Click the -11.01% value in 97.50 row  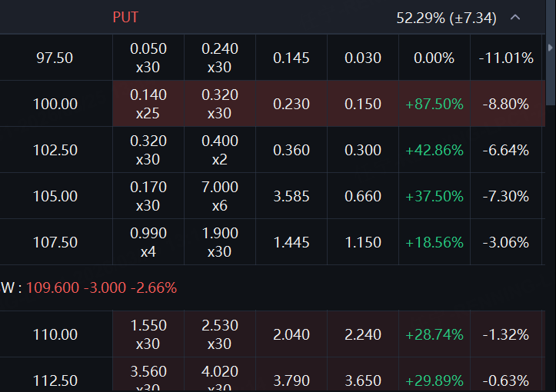click(505, 58)
